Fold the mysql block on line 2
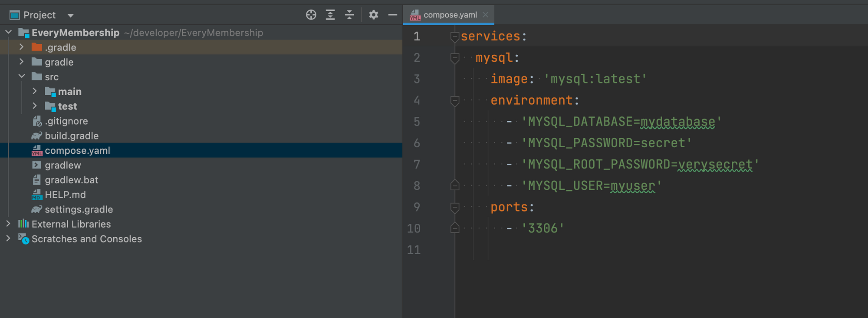 click(455, 58)
